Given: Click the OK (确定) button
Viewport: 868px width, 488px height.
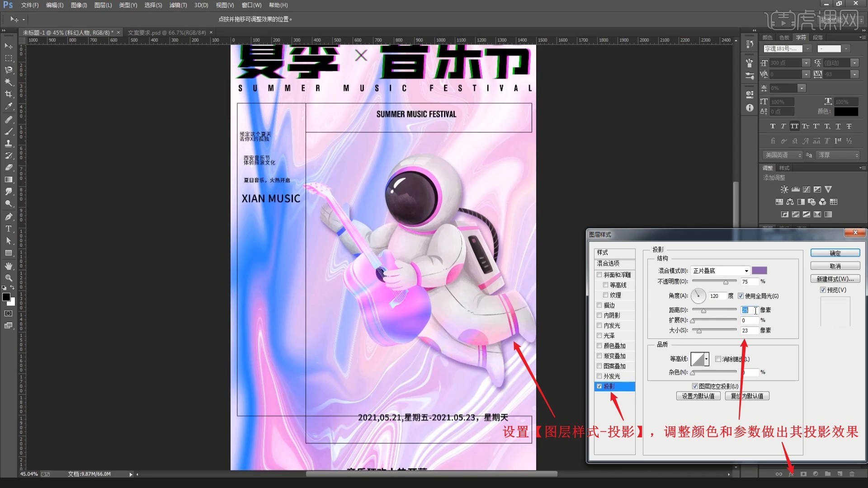Looking at the screenshot, I should click(835, 253).
